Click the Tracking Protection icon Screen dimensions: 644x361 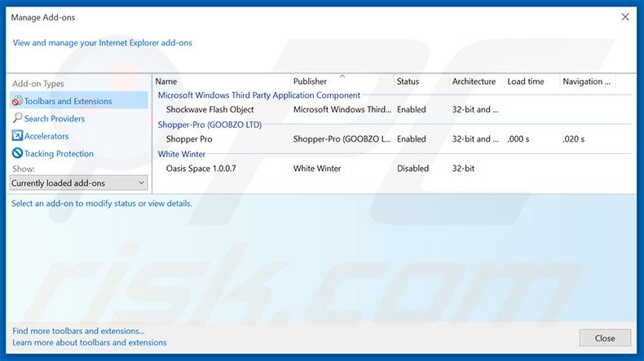pyautogui.click(x=17, y=153)
